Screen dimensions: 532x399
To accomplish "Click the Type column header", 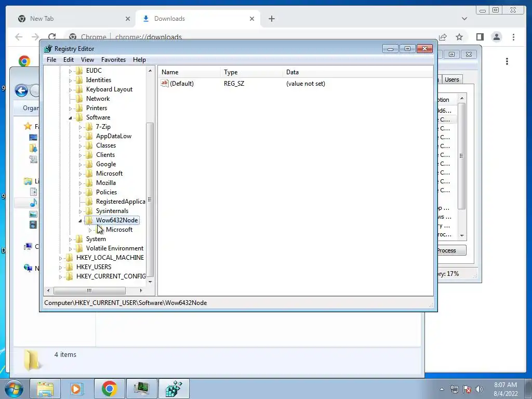I will pyautogui.click(x=251, y=72).
